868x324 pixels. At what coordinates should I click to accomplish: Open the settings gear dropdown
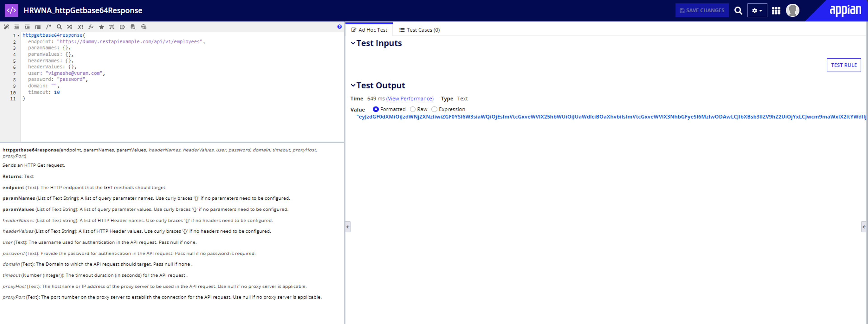[x=757, y=10]
